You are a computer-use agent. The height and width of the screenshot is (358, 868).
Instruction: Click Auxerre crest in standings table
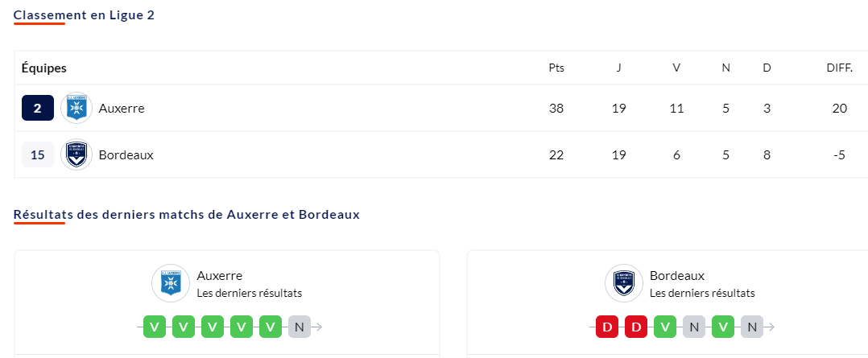pos(76,108)
